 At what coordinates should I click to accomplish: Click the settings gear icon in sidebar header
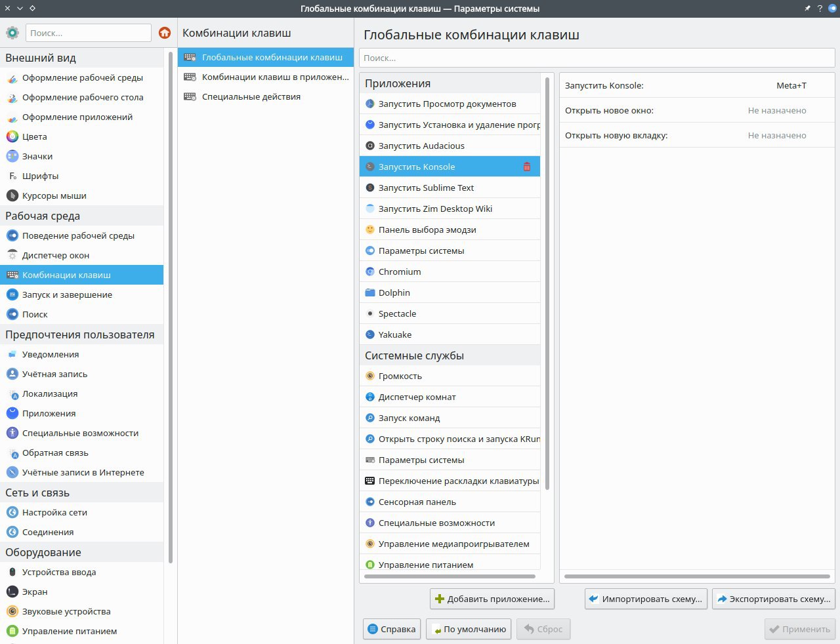12,33
